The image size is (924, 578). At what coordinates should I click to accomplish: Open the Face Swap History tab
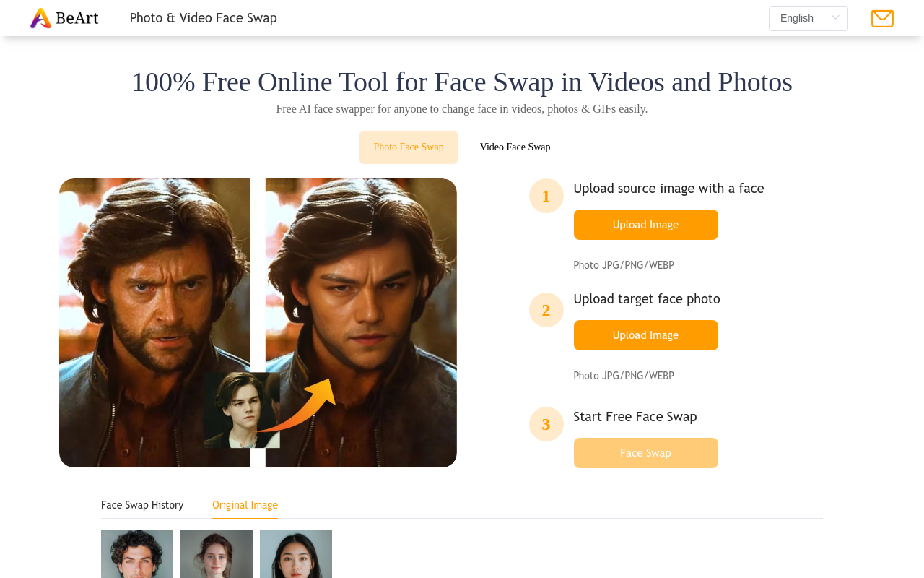142,505
